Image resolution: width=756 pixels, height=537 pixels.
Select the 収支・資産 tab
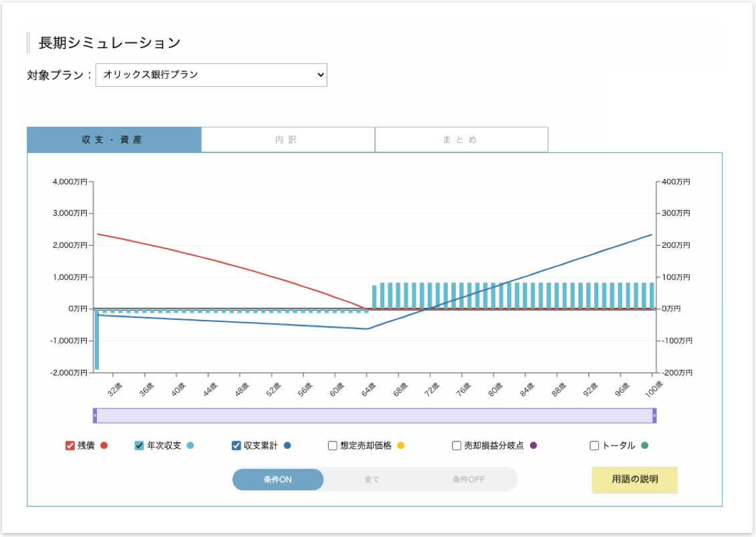tap(114, 140)
